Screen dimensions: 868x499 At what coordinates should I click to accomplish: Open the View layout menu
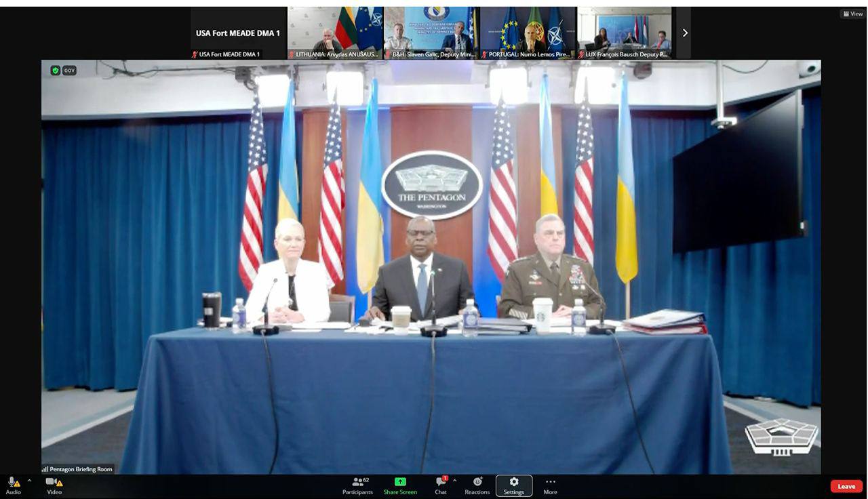click(853, 14)
